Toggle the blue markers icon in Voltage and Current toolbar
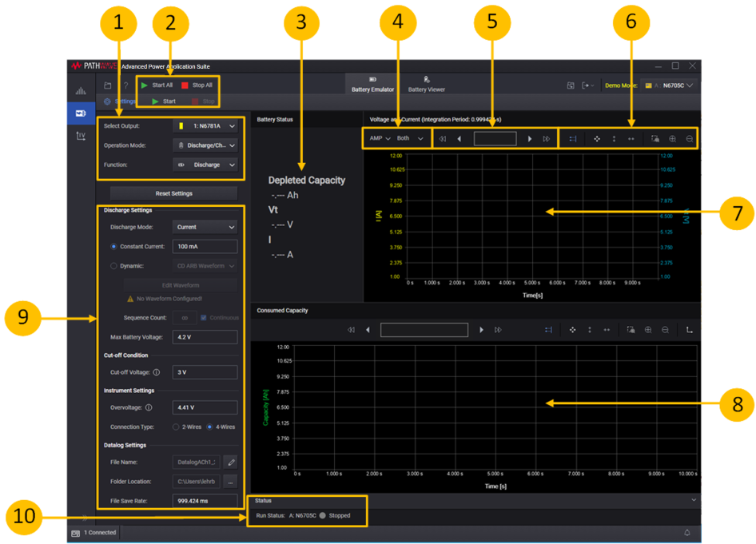The width and height of the screenshot is (756, 544). [x=573, y=139]
